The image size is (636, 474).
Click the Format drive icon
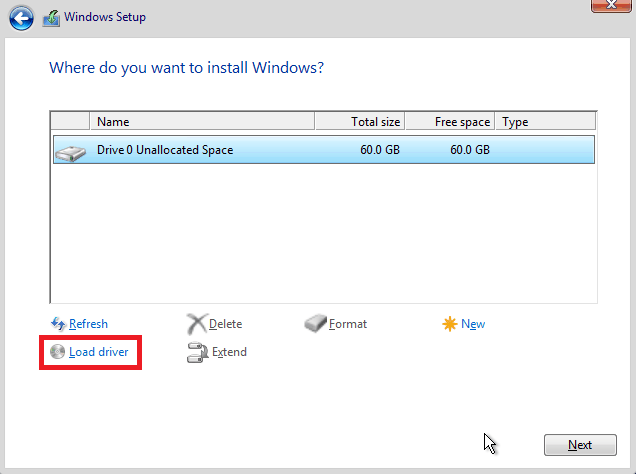pyautogui.click(x=315, y=323)
